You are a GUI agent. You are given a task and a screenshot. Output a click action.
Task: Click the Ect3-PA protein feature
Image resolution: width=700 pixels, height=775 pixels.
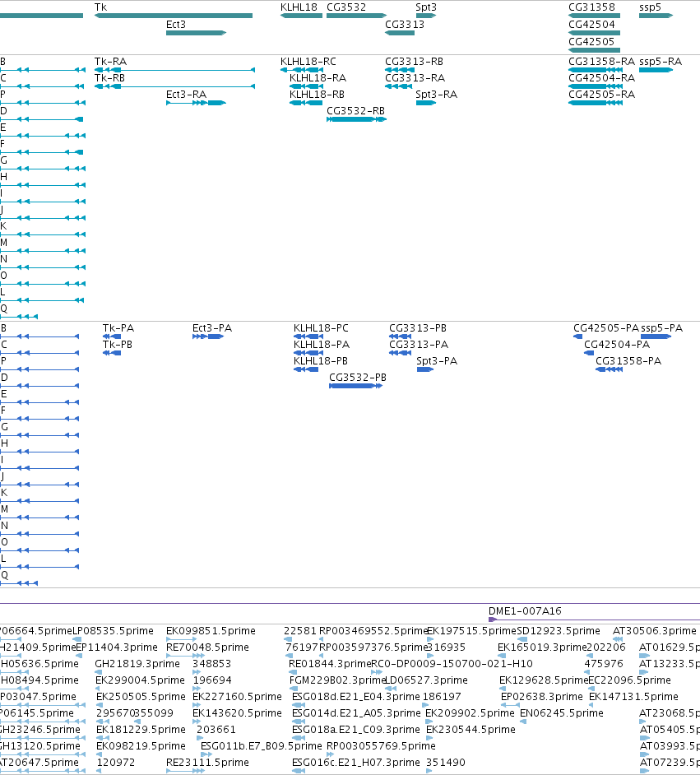pyautogui.click(x=208, y=336)
